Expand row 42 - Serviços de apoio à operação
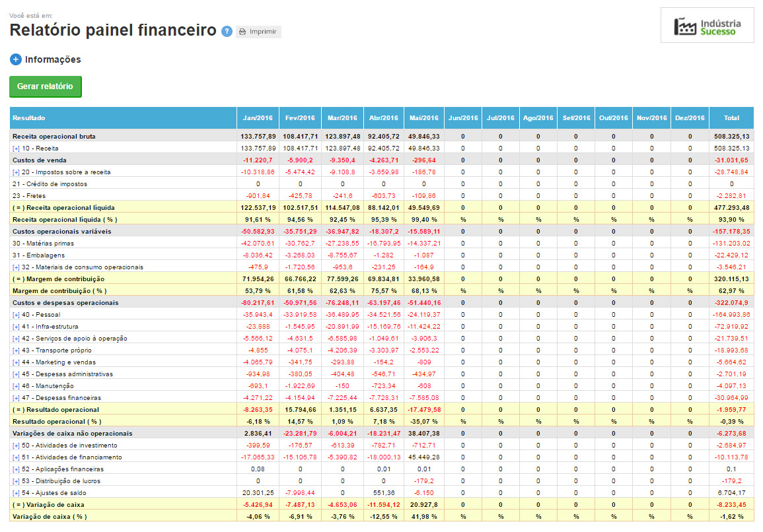The height and width of the screenshot is (532, 763). (x=16, y=339)
